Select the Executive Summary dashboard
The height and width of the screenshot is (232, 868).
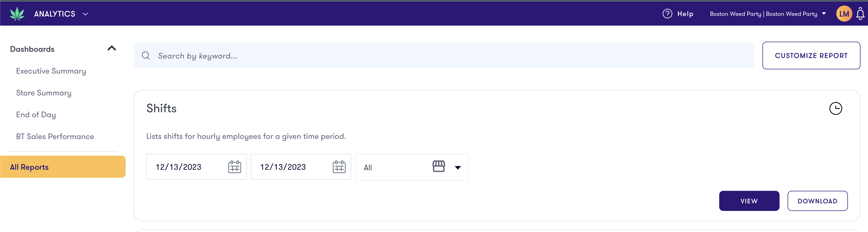[x=51, y=71]
